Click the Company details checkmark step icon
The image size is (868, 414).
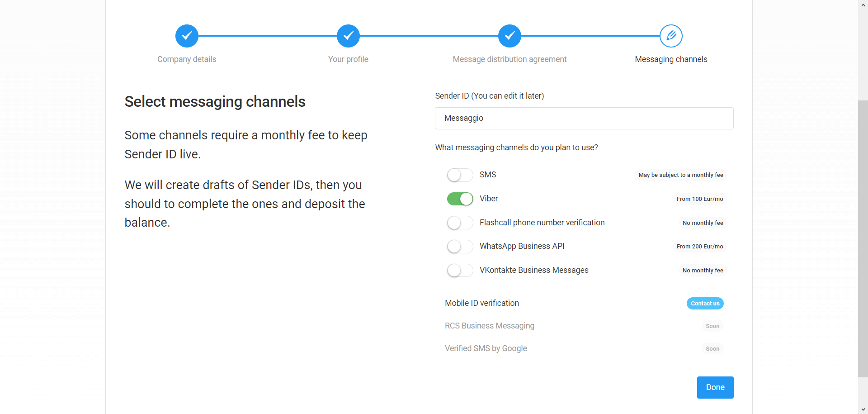click(187, 36)
